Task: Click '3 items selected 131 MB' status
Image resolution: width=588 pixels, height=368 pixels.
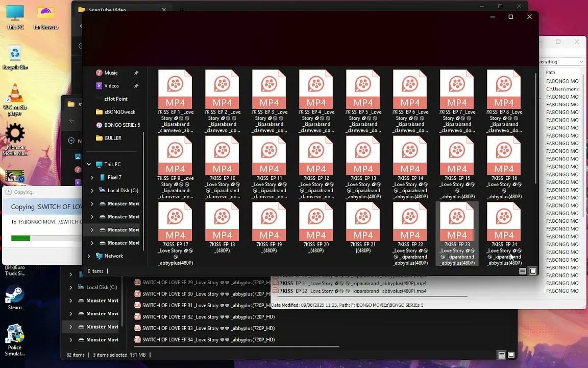Action: [119, 355]
